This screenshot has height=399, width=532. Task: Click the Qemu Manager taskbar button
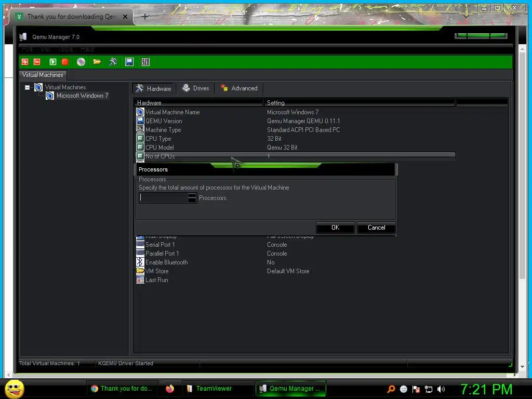pos(290,389)
